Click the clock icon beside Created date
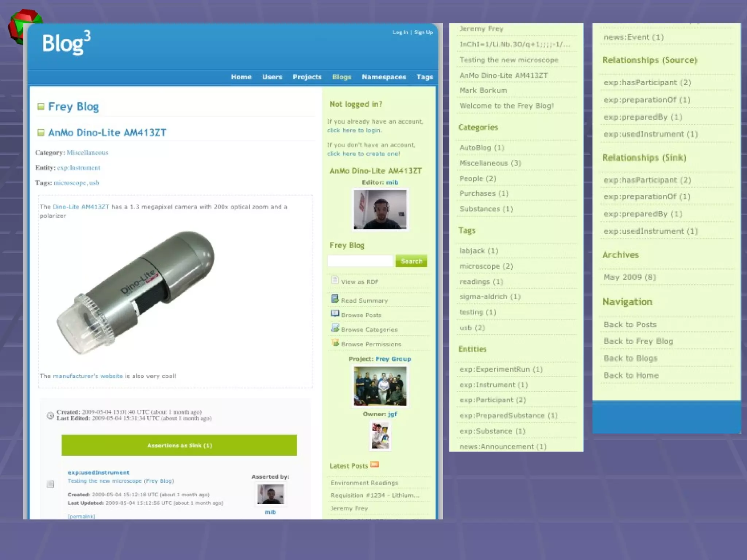The height and width of the screenshot is (560, 747). (x=50, y=415)
